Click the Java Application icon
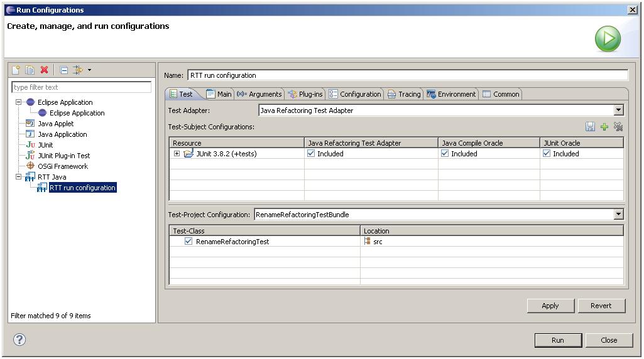This screenshot has width=644, height=359. click(30, 134)
